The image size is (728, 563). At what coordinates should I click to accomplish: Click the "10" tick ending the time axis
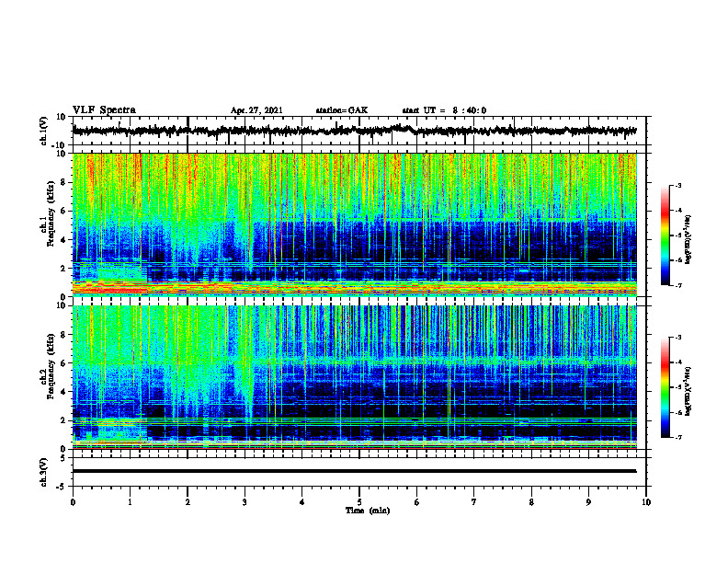(x=646, y=502)
